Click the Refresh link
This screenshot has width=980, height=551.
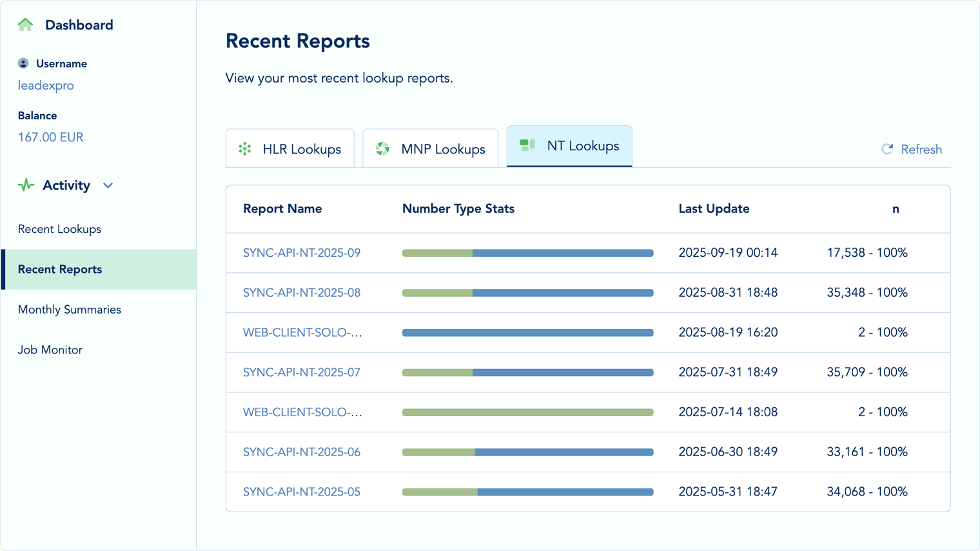pyautogui.click(x=921, y=149)
